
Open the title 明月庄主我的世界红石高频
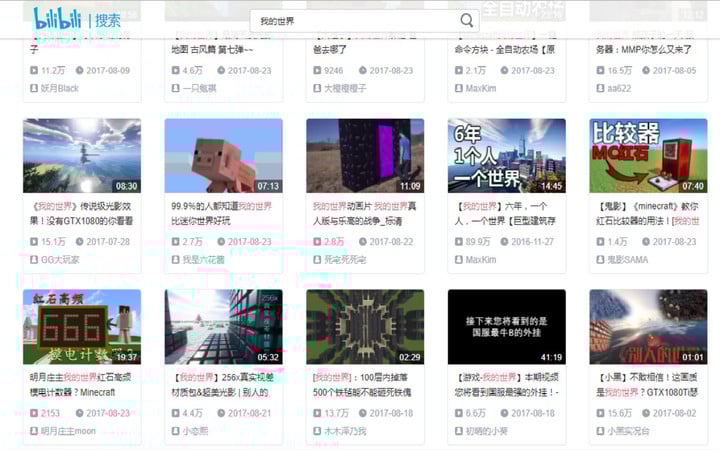click(80, 385)
